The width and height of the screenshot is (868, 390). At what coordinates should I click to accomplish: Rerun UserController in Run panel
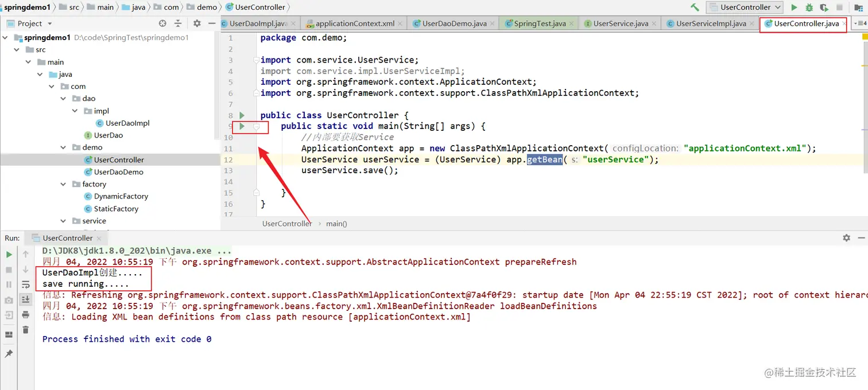click(9, 255)
